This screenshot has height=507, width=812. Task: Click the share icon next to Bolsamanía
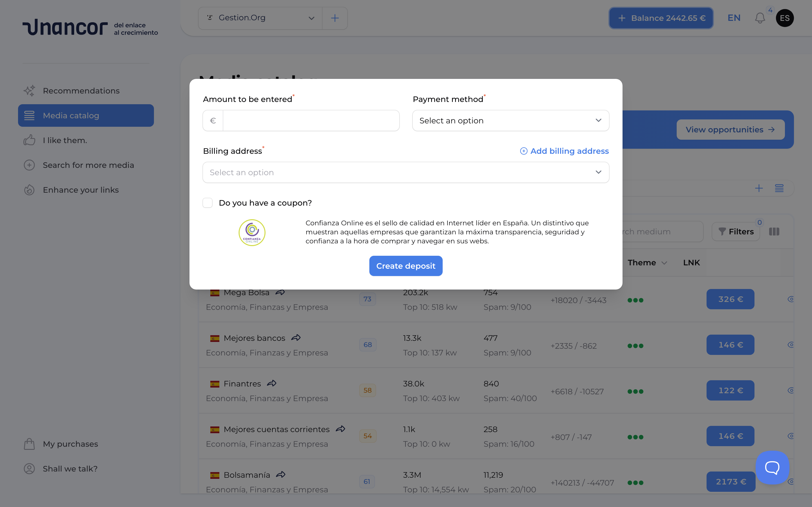coord(281,475)
